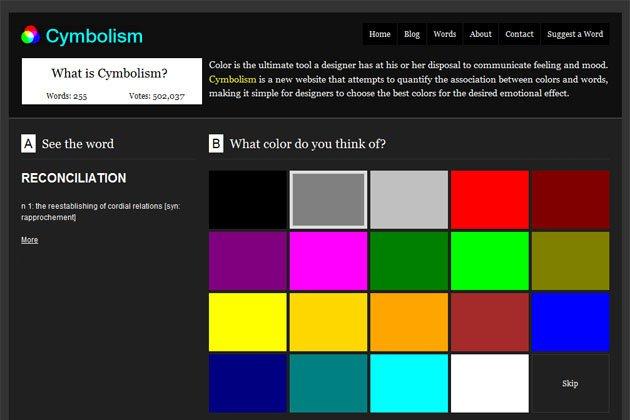Vote for the white color swatch
Viewport: 630px width, 420px height.
pyautogui.click(x=489, y=383)
